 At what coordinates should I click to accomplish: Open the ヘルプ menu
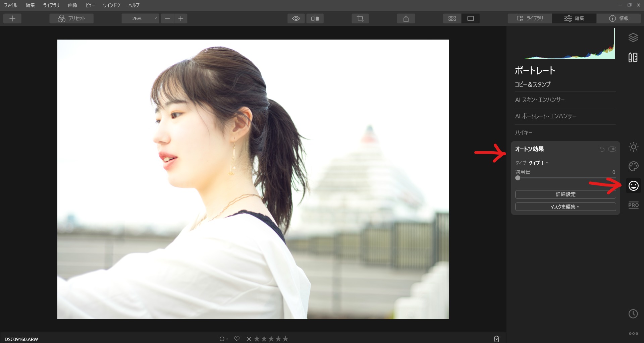point(134,5)
